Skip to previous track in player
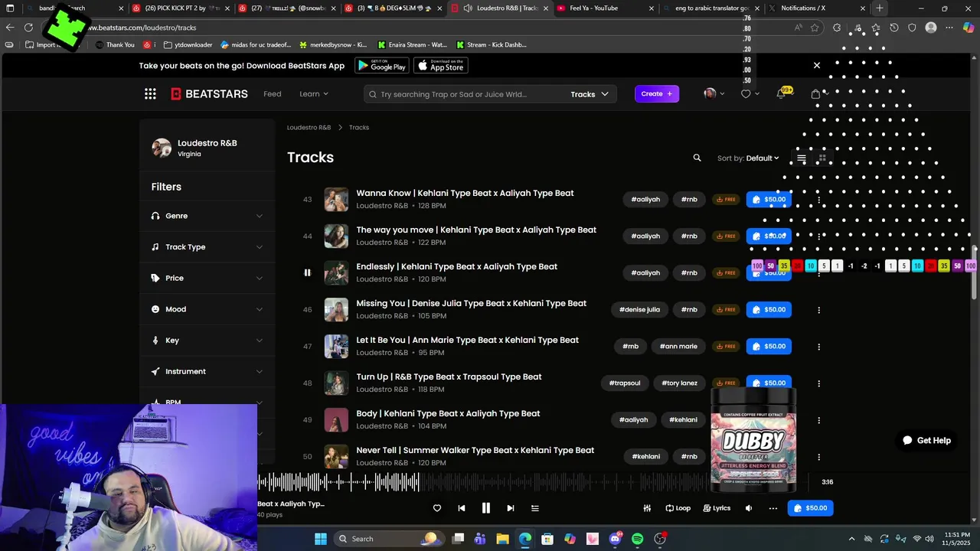Screen dimensions: 980x551 click(x=462, y=508)
